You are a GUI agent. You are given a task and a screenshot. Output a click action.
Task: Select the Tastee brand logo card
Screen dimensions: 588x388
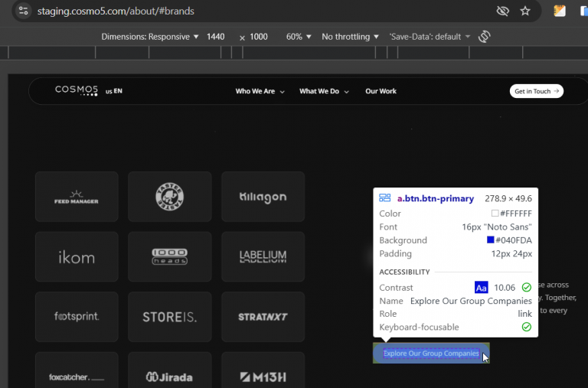(169, 197)
